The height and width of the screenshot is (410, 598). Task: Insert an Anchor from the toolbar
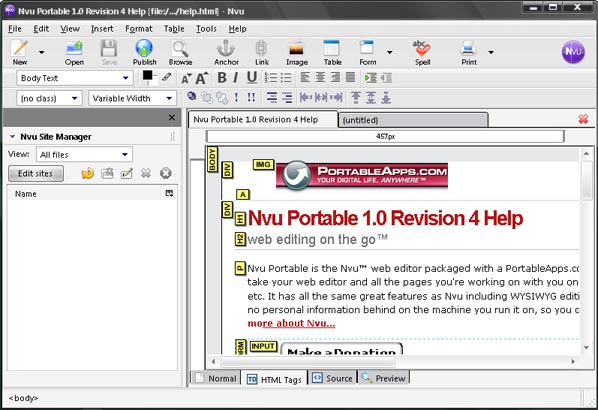pyautogui.click(x=226, y=52)
